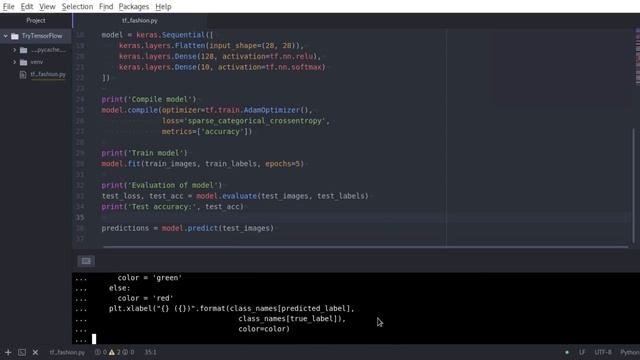
Task: Click the green dot status indicator
Action: tap(567, 352)
